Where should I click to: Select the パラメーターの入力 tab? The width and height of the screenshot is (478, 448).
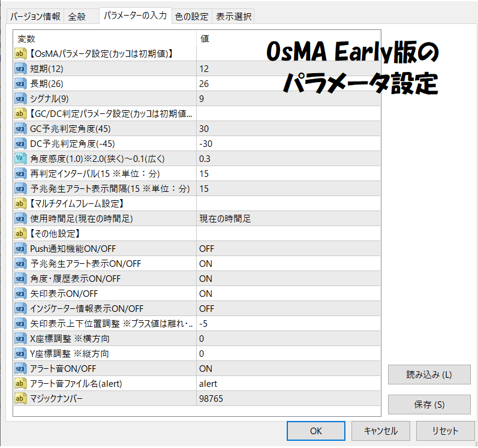[136, 16]
